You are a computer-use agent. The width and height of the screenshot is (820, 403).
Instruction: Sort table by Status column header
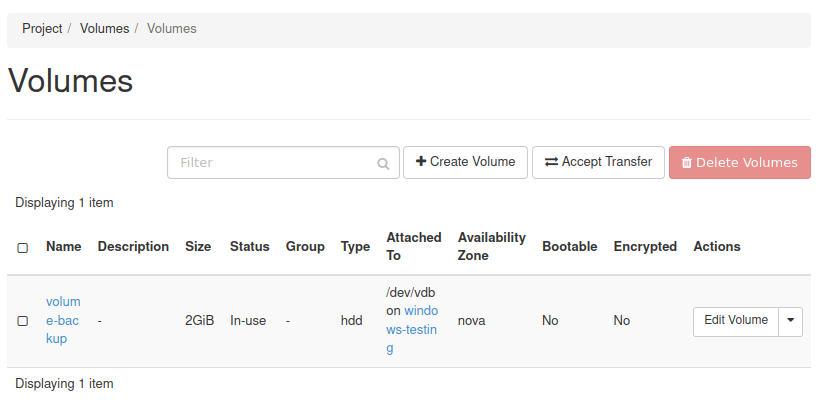pos(249,247)
